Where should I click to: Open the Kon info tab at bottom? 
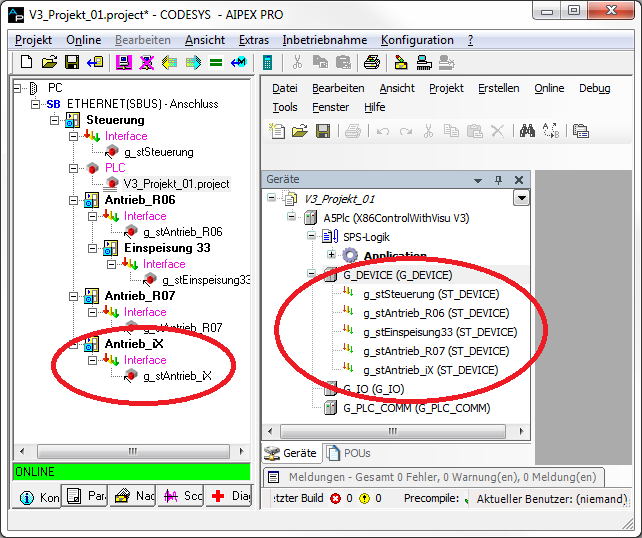[38, 497]
